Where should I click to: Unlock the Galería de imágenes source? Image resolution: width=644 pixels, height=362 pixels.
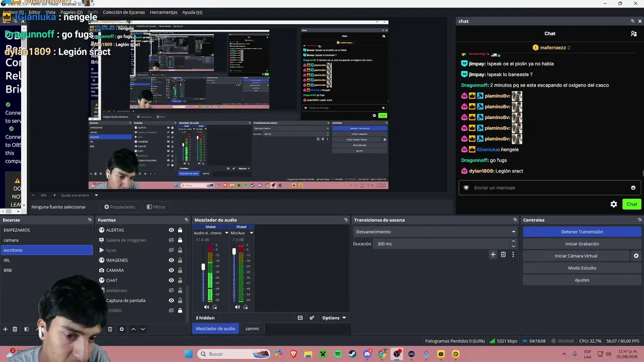pyautogui.click(x=180, y=240)
